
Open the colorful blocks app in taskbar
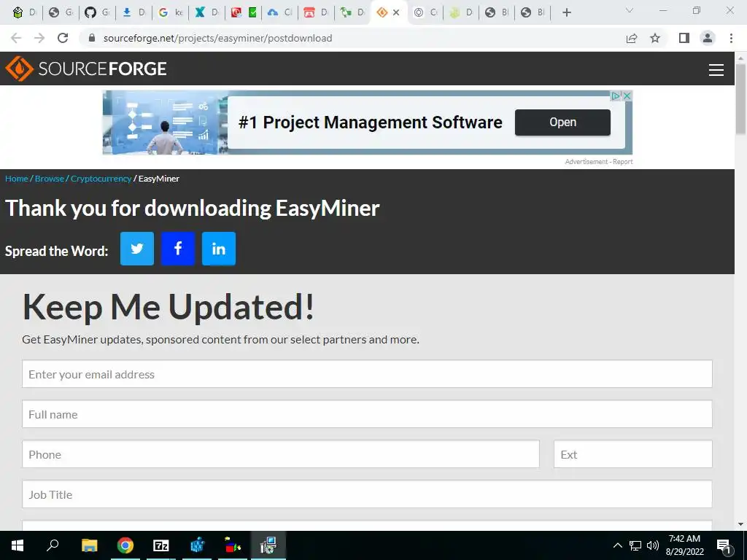click(x=233, y=545)
